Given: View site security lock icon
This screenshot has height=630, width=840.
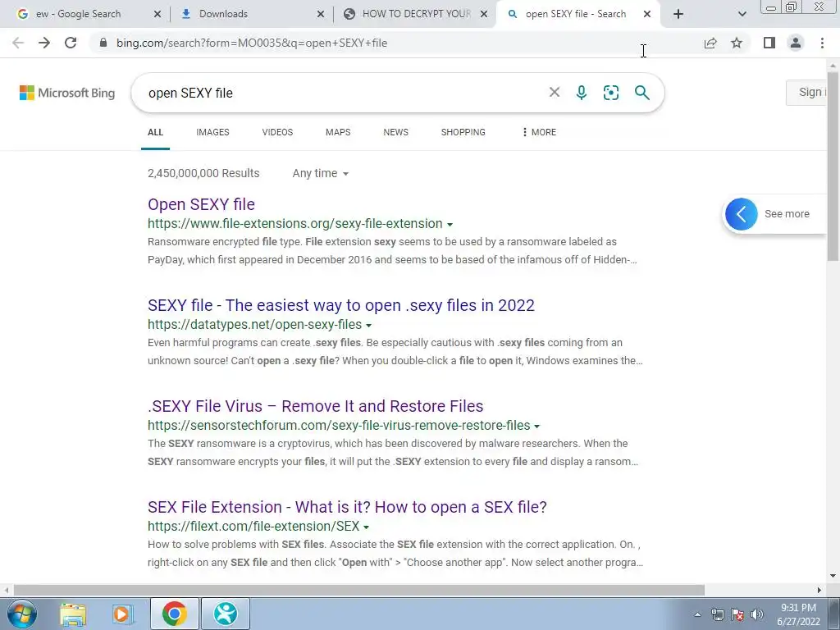Looking at the screenshot, I should click(103, 43).
